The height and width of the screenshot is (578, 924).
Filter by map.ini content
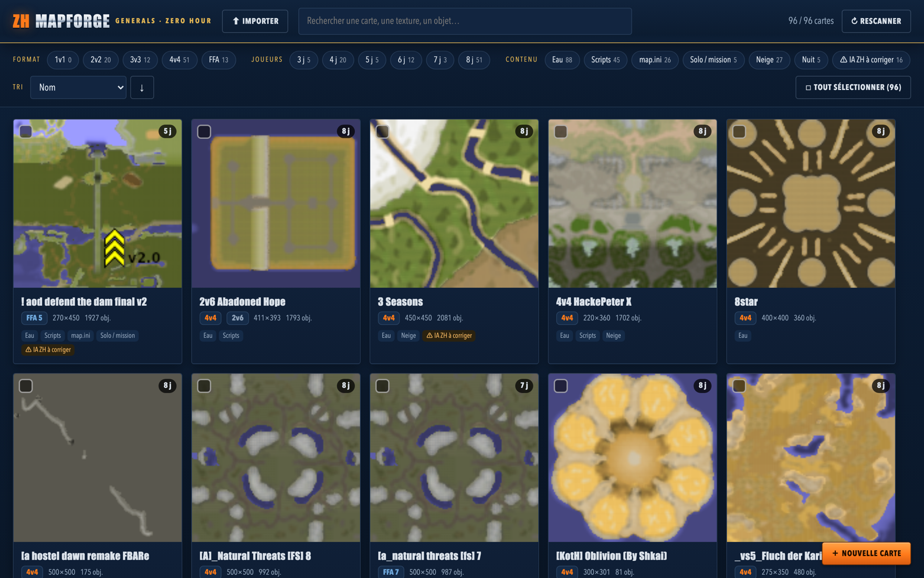coord(655,60)
